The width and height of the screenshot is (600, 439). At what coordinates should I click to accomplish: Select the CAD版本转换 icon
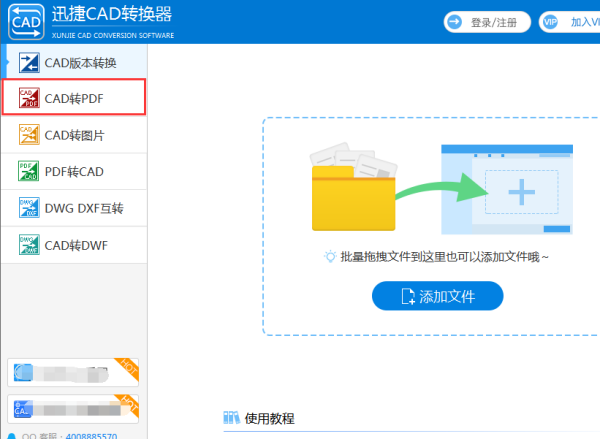click(x=29, y=63)
